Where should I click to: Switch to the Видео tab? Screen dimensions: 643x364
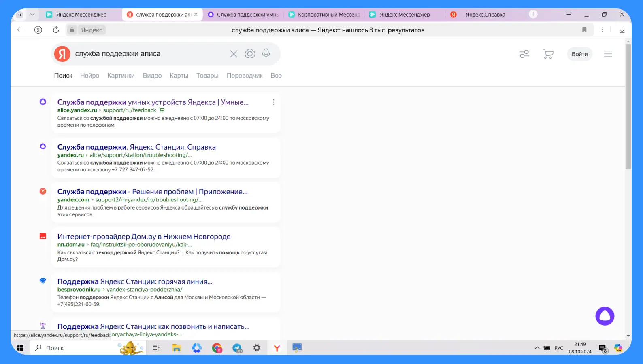(152, 76)
